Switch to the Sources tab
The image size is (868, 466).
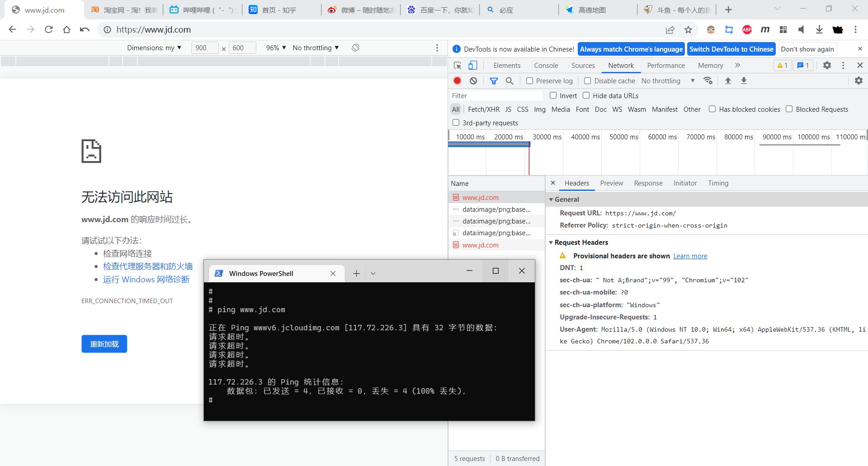(583, 65)
